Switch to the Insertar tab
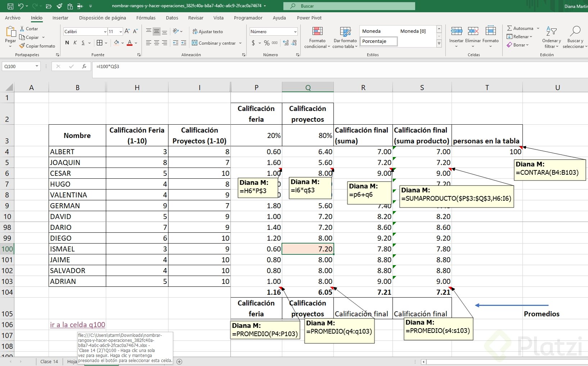This screenshot has width=588, height=366. tap(60, 18)
